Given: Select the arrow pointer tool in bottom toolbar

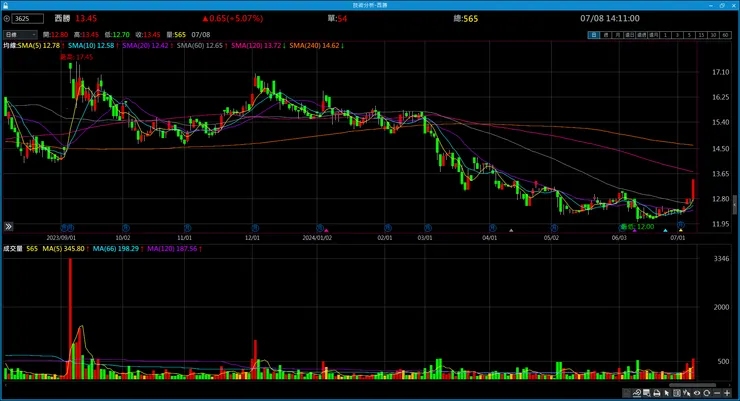Looking at the screenshot, I should tap(667, 393).
